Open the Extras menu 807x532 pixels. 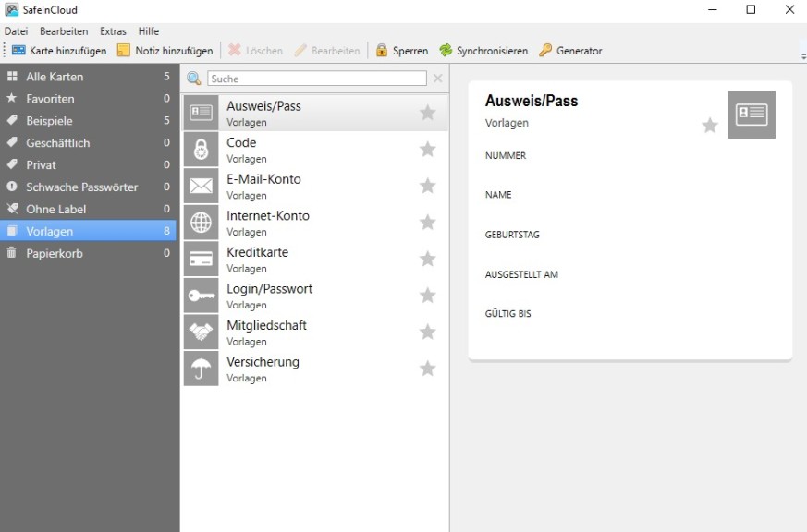113,31
